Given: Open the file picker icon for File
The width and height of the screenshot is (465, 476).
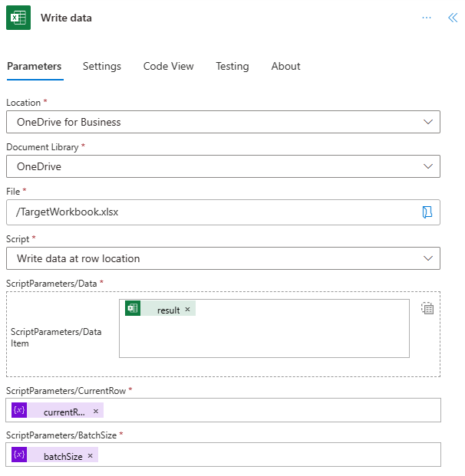Looking at the screenshot, I should tap(427, 212).
